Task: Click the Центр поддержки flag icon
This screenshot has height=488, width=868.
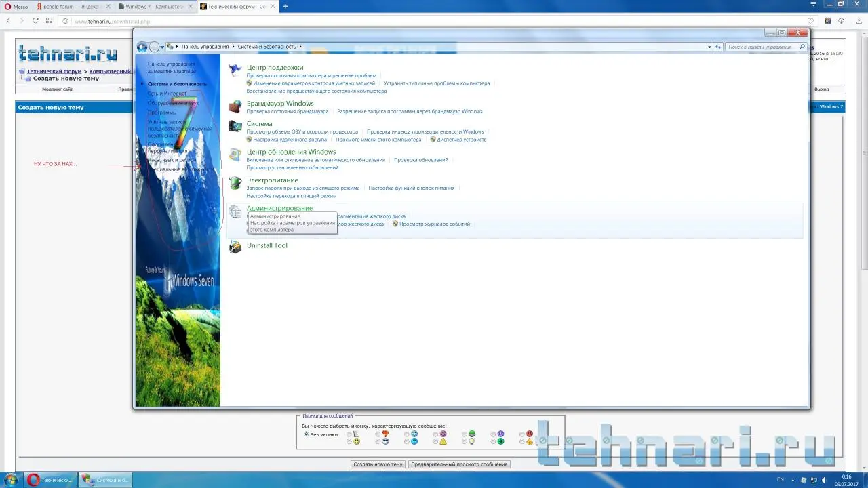Action: point(235,70)
